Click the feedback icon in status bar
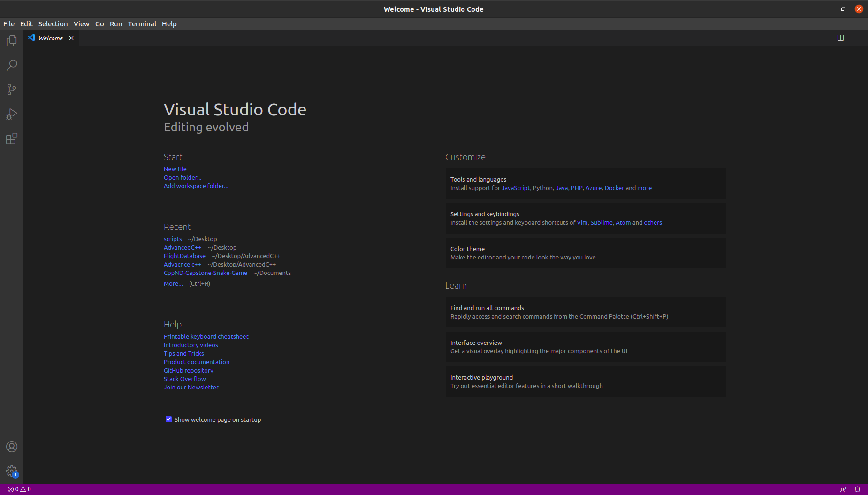Viewport: 868px width, 495px height. pyautogui.click(x=843, y=489)
